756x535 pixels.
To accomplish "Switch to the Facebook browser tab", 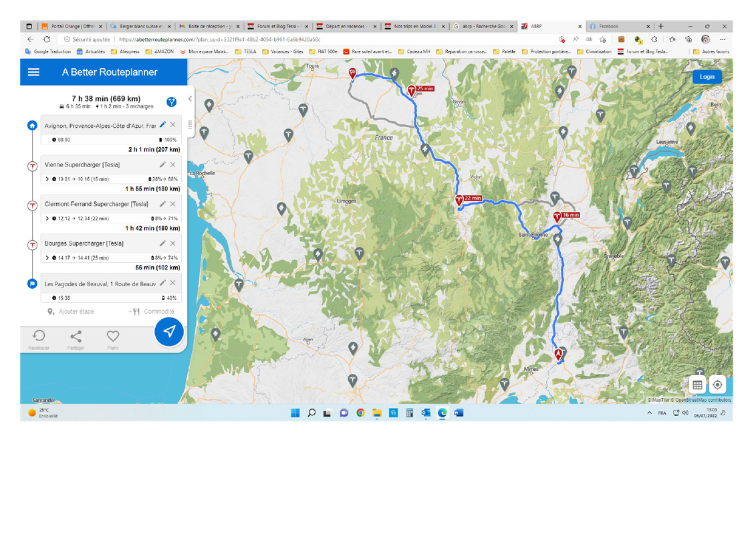I will 620,27.
